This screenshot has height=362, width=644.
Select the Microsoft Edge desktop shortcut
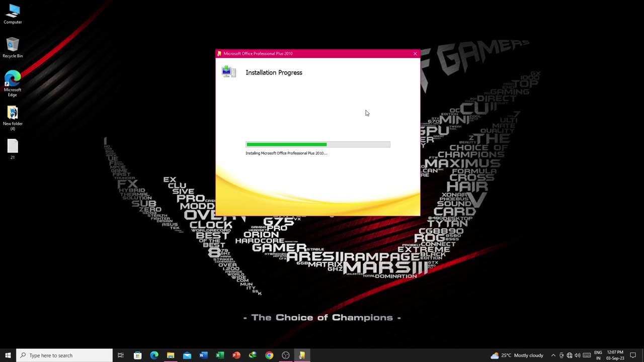13,83
